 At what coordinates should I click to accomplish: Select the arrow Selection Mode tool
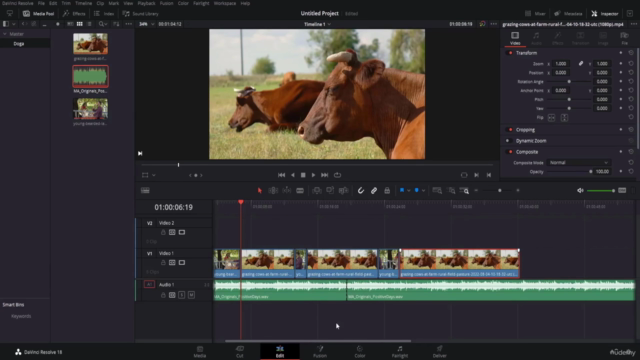tap(260, 191)
